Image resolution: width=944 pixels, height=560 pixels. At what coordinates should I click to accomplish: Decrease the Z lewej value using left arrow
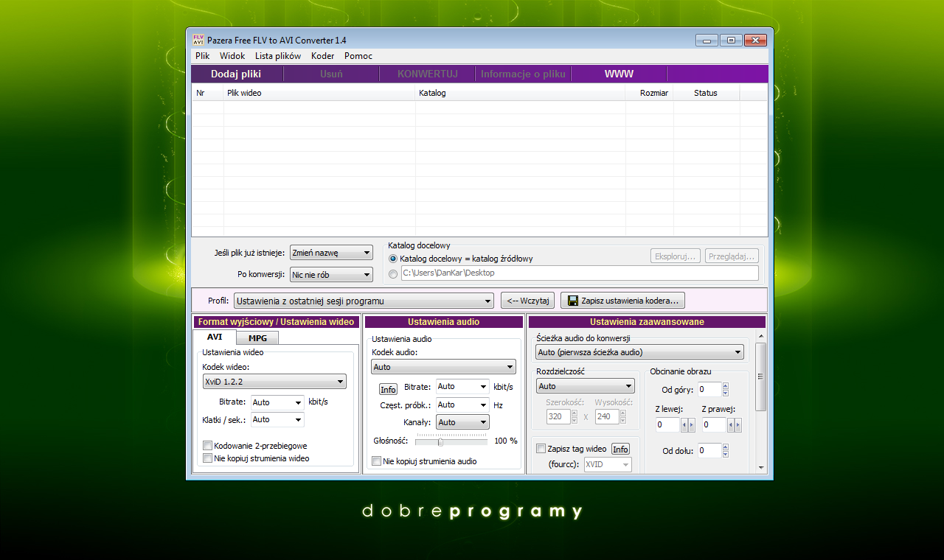pos(684,425)
